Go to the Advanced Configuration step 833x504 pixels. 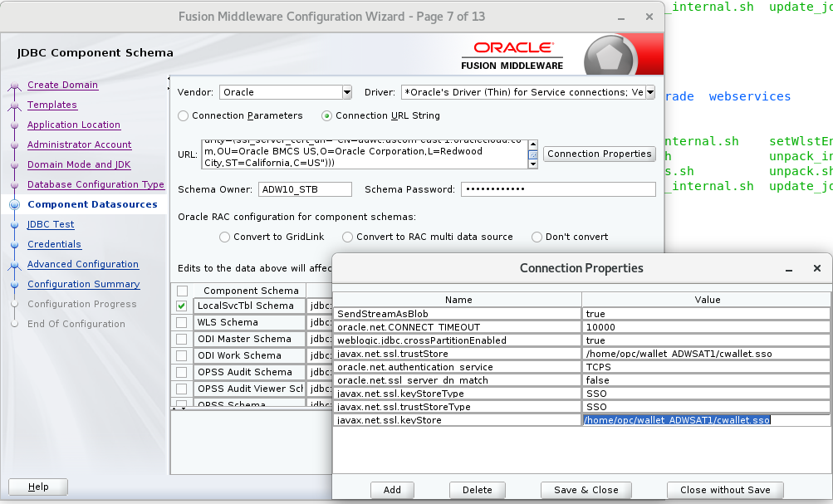[x=83, y=264]
